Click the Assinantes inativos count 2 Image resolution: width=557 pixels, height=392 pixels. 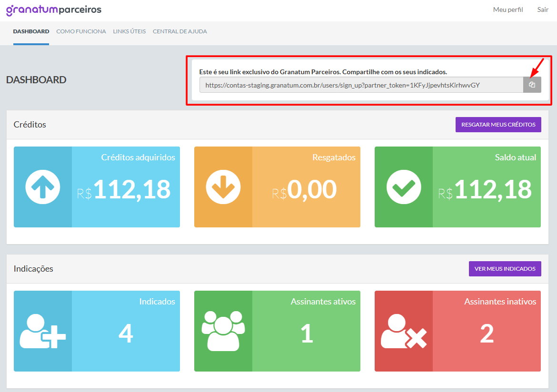point(487,333)
